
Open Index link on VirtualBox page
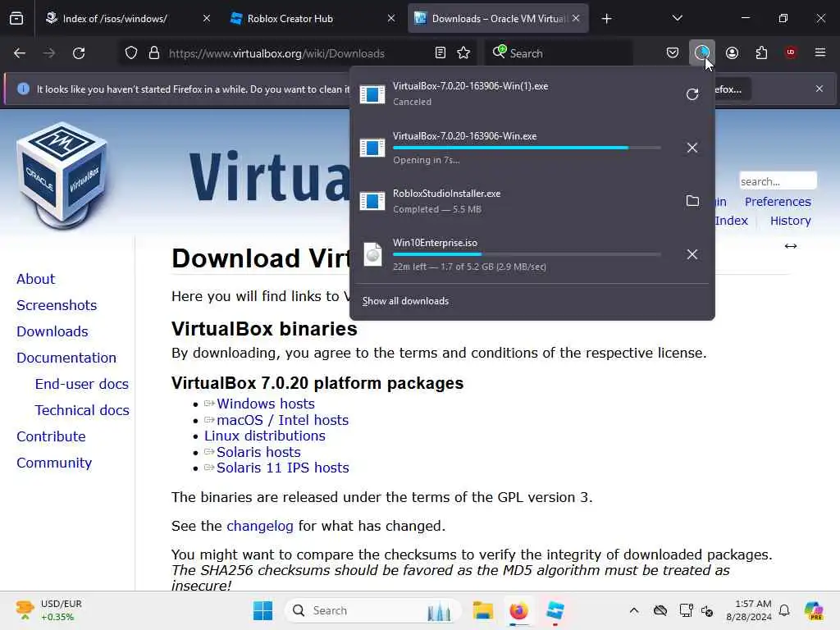(731, 221)
